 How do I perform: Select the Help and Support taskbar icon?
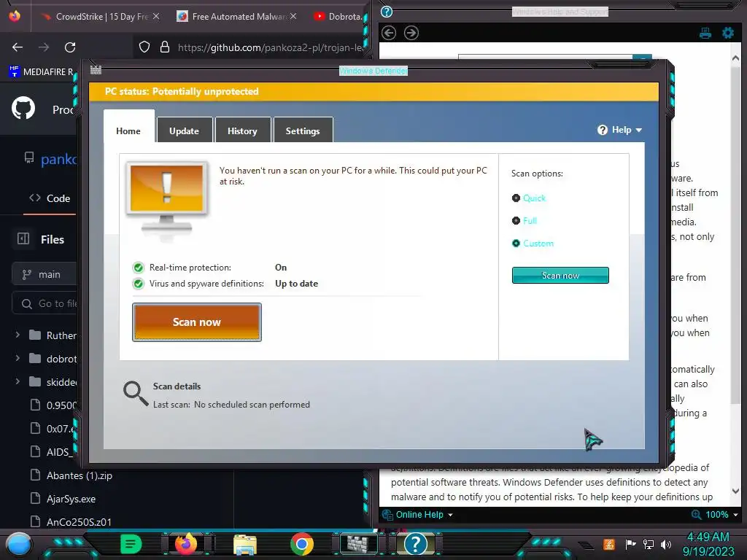(415, 543)
